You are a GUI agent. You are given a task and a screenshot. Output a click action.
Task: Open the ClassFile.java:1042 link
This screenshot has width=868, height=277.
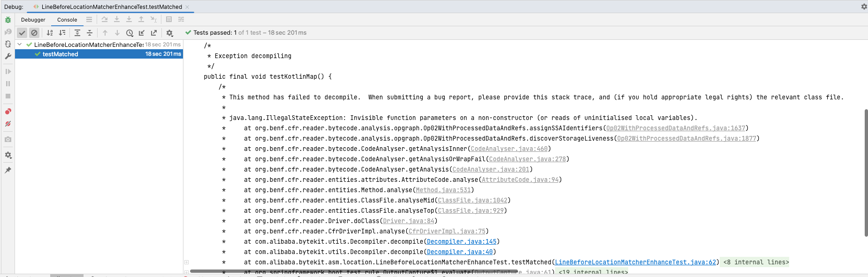click(472, 200)
